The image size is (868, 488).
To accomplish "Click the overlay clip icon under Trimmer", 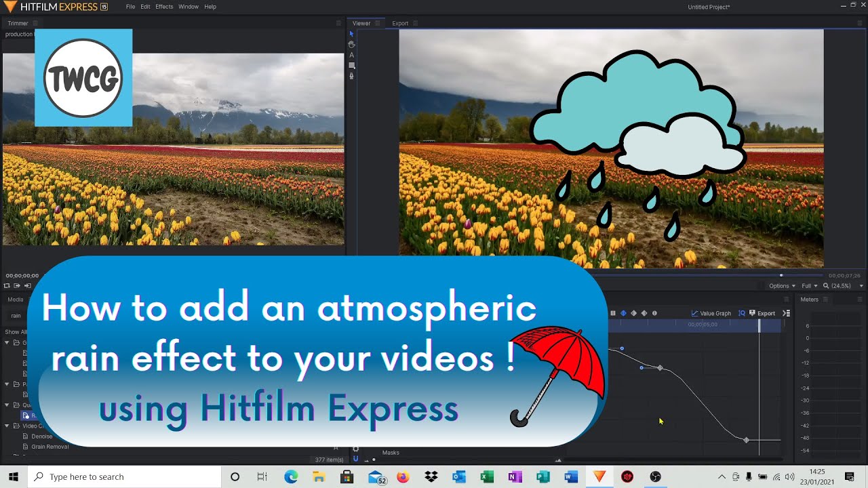I will [27, 286].
